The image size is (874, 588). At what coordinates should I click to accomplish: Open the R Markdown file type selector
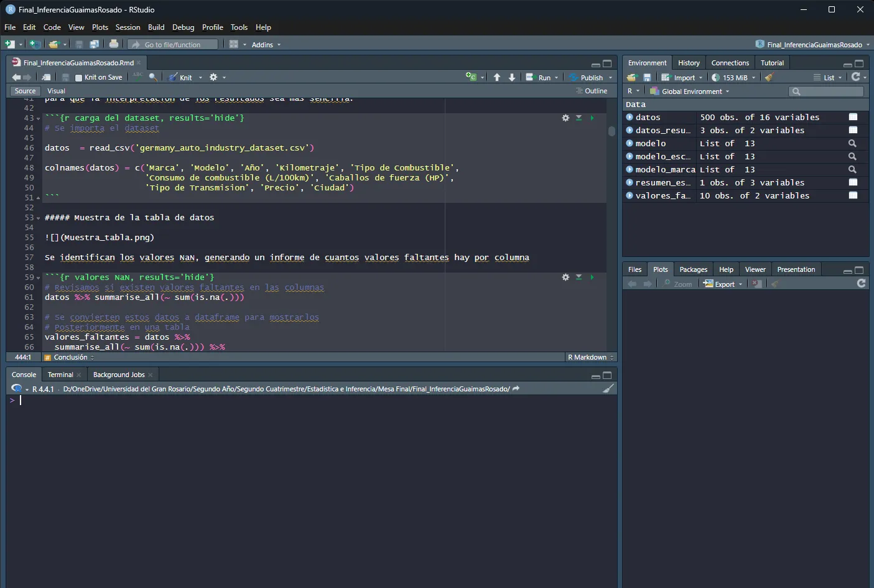[x=591, y=357]
